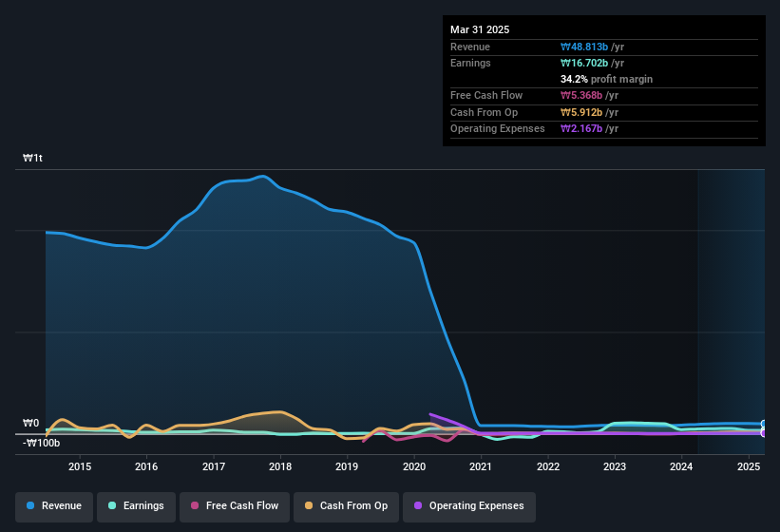Click the Mar 31 2025 tooltip date

tap(480, 29)
